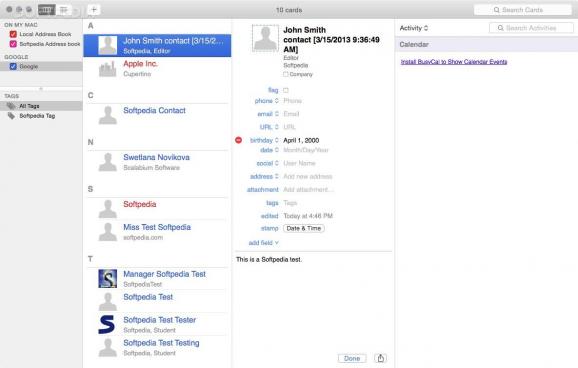Select the Apple Inc. building icon
The image size is (578, 368).
[108, 69]
